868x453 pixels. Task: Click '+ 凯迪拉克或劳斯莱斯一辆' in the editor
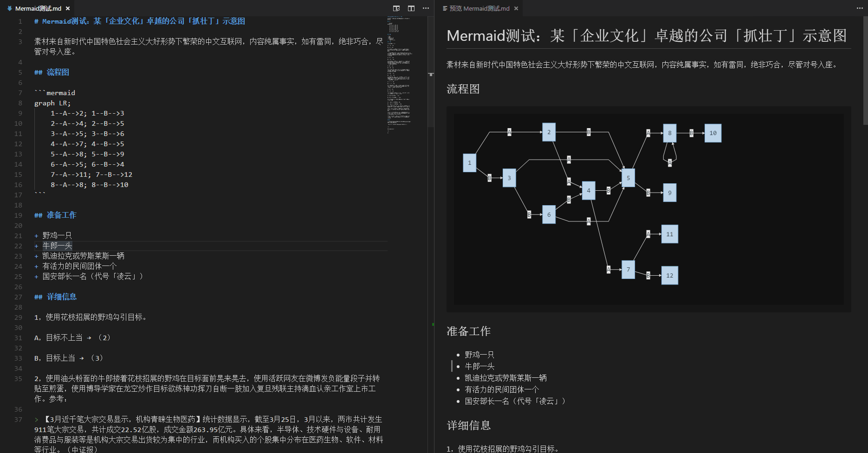pyautogui.click(x=79, y=256)
